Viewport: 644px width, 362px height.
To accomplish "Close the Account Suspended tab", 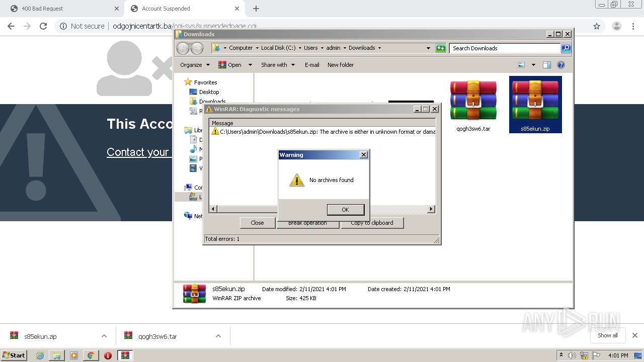I will (237, 9).
